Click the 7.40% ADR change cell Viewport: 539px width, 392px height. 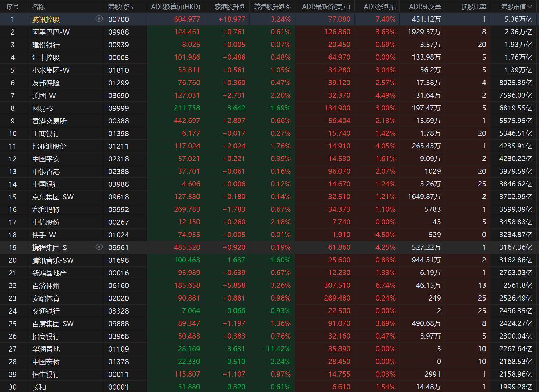point(385,19)
